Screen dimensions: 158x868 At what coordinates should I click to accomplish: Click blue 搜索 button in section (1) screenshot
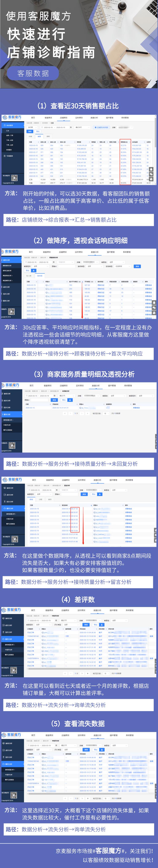pos(30,131)
